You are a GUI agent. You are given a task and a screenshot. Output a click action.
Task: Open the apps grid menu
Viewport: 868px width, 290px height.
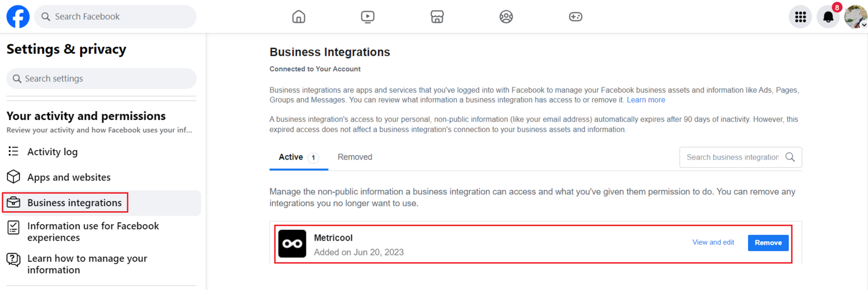800,17
